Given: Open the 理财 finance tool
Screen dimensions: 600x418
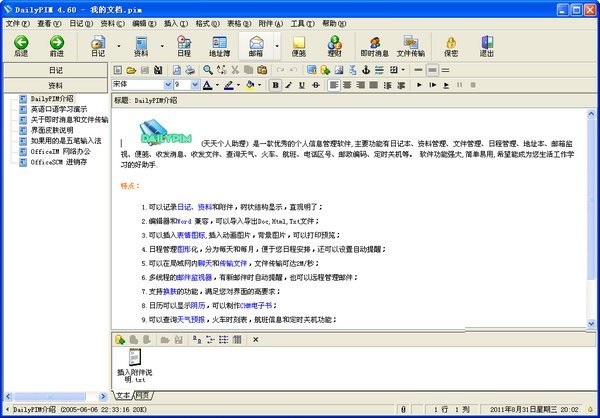Looking at the screenshot, I should (x=334, y=46).
